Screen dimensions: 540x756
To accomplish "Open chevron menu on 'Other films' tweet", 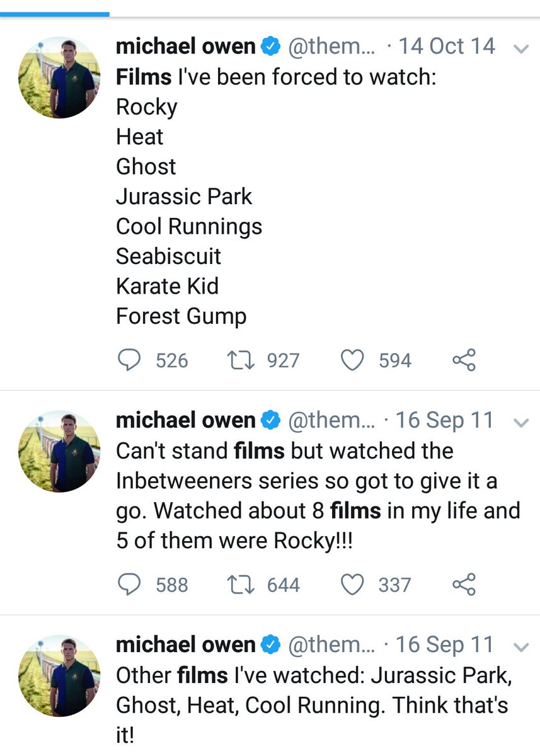I will click(x=521, y=647).
